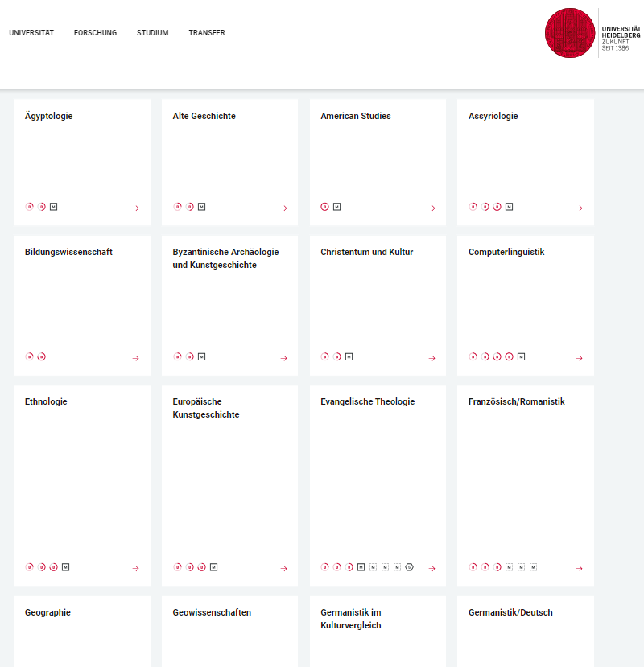The image size is (644, 667).
Task: Open the UNIVERSITÄT navigation menu
Action: (x=31, y=33)
